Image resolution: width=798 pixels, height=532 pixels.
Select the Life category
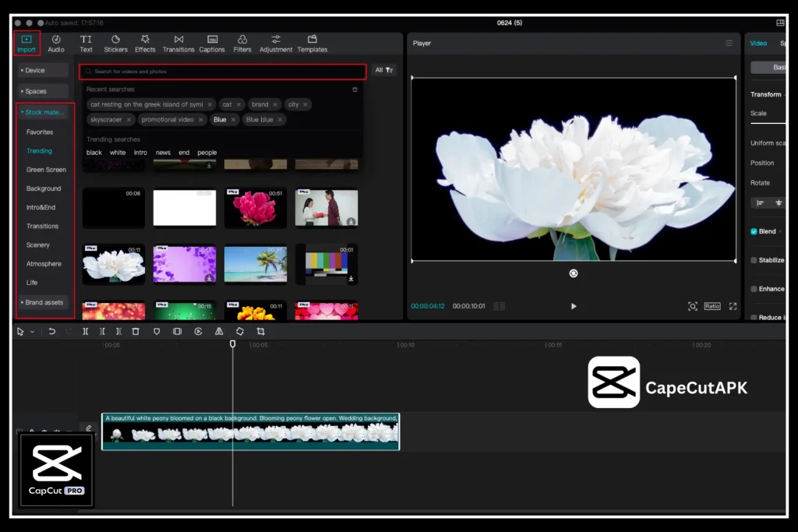[32, 282]
